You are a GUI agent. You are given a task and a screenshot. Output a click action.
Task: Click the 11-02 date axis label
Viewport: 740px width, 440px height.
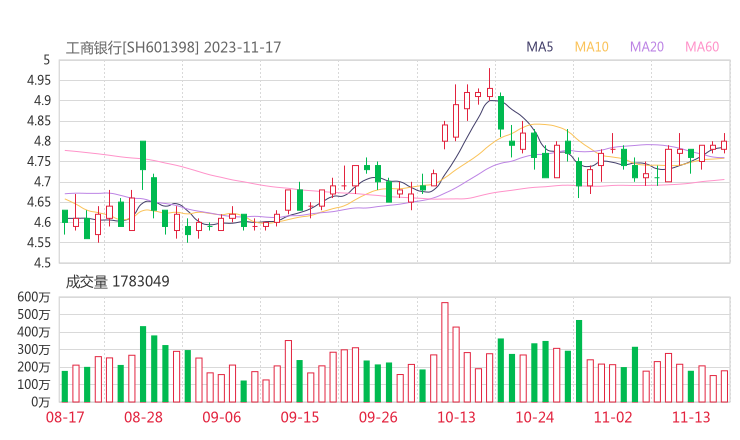(x=613, y=417)
